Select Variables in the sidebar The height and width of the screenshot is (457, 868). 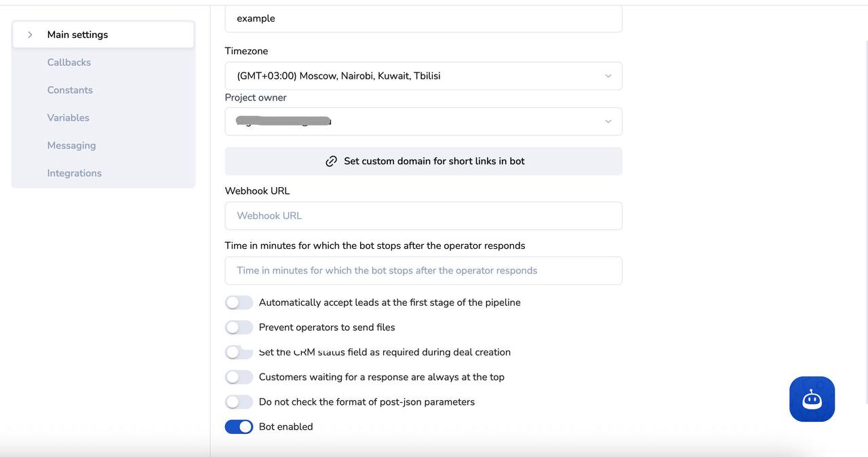pos(68,118)
